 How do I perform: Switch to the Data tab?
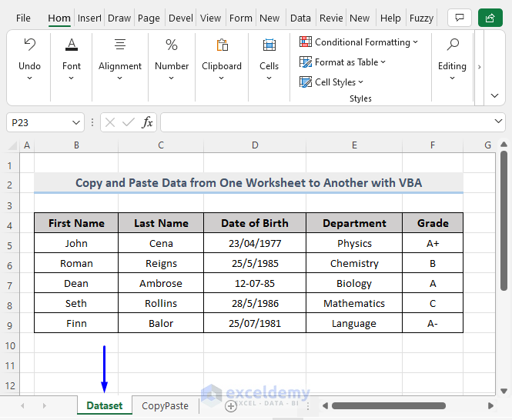point(300,18)
